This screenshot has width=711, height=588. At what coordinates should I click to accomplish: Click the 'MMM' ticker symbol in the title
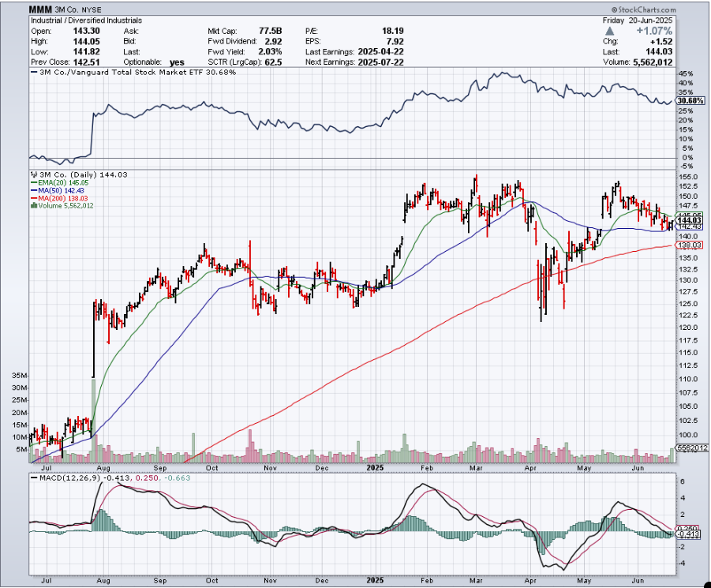(41, 9)
